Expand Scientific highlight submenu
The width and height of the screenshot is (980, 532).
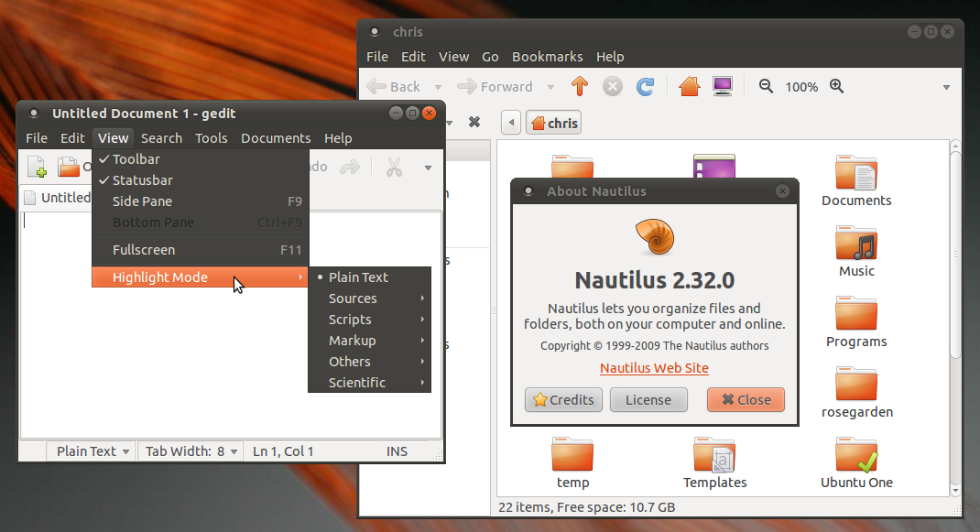point(369,383)
